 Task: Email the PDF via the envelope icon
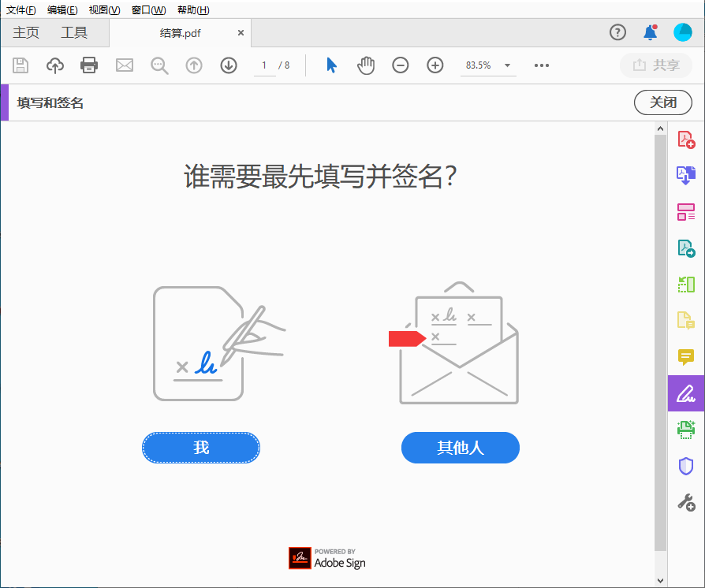pos(124,65)
